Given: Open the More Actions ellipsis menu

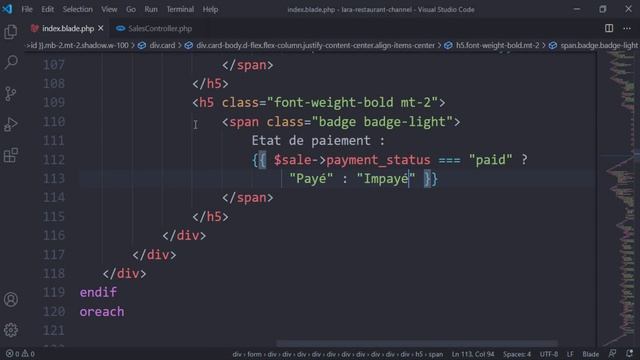Looking at the screenshot, I should coord(627,28).
